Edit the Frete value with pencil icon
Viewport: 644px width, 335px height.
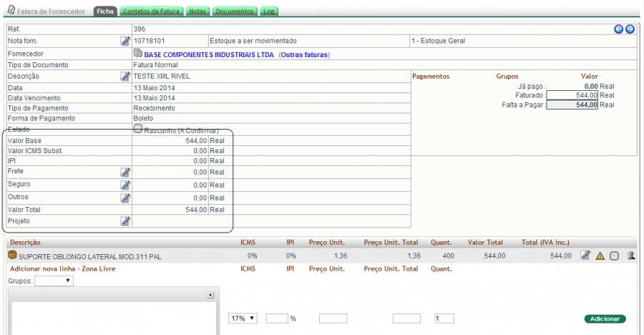coord(125,172)
